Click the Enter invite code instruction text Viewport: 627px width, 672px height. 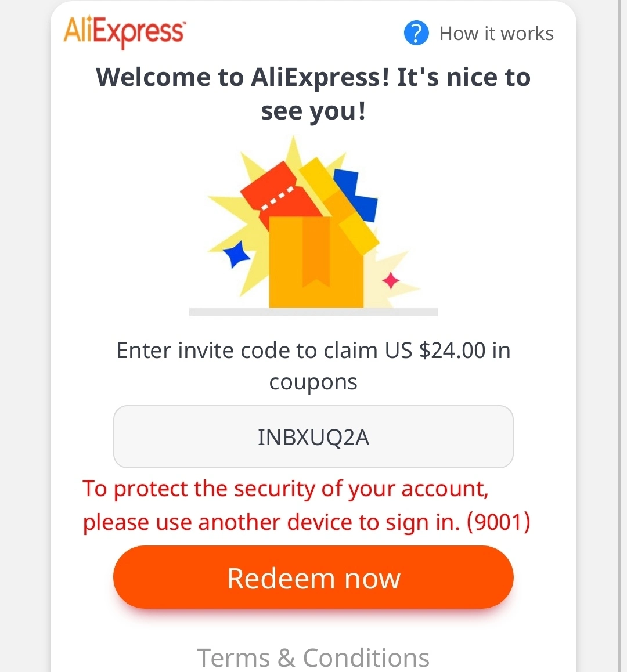coord(313,366)
